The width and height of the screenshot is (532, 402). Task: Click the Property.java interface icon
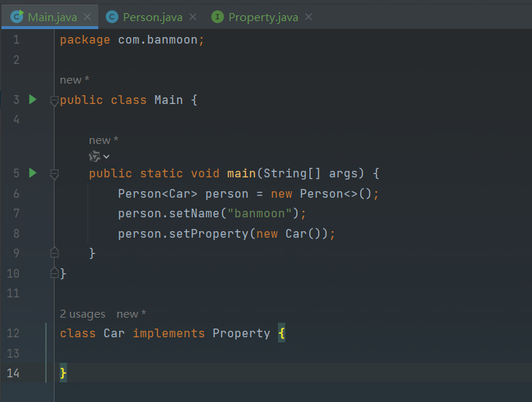click(218, 17)
